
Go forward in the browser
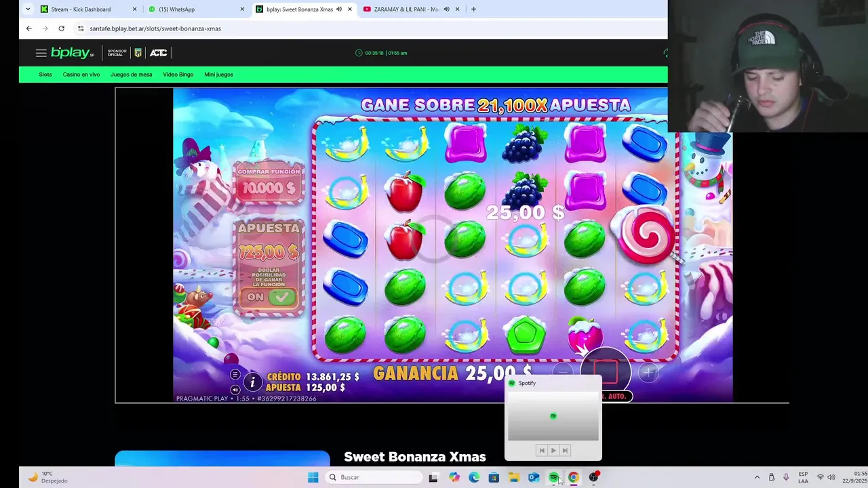coord(45,28)
